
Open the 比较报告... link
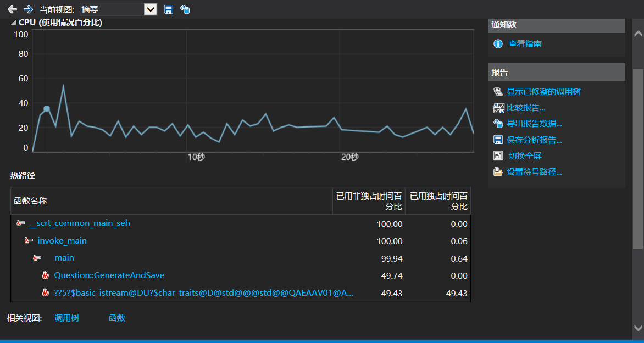(x=526, y=108)
